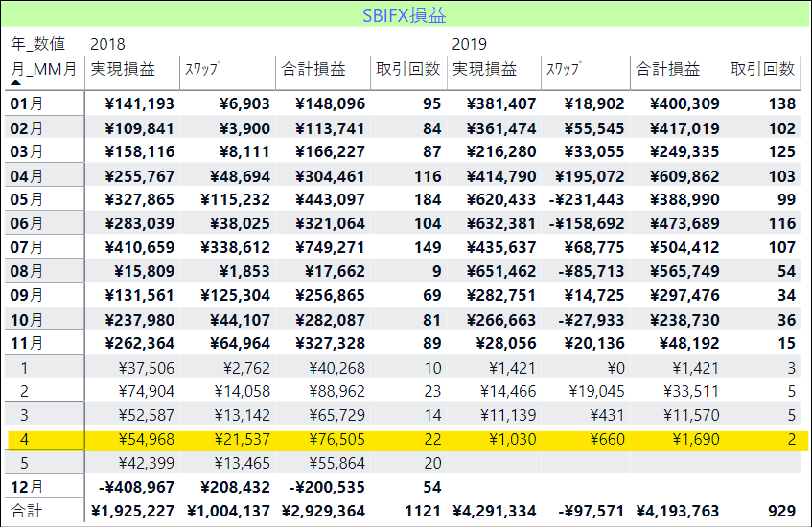Expand the 04月 row
Viewport: 812px width, 527px height.
(27, 176)
